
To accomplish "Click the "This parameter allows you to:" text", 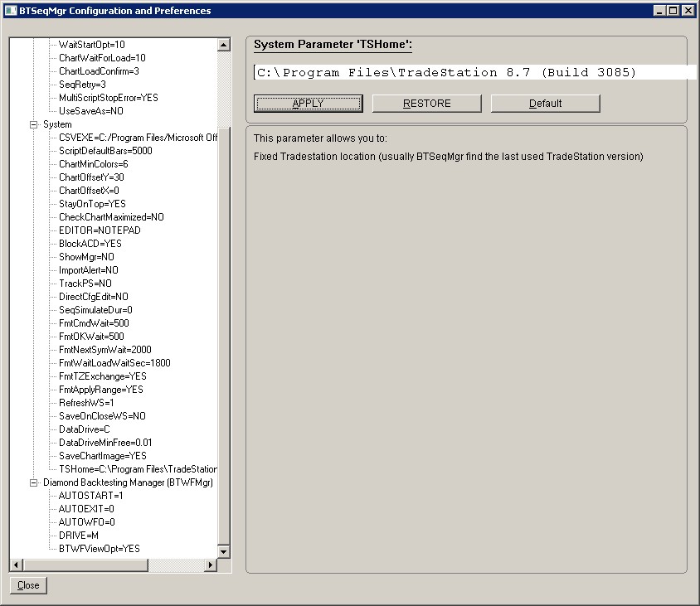I will click(x=320, y=138).
